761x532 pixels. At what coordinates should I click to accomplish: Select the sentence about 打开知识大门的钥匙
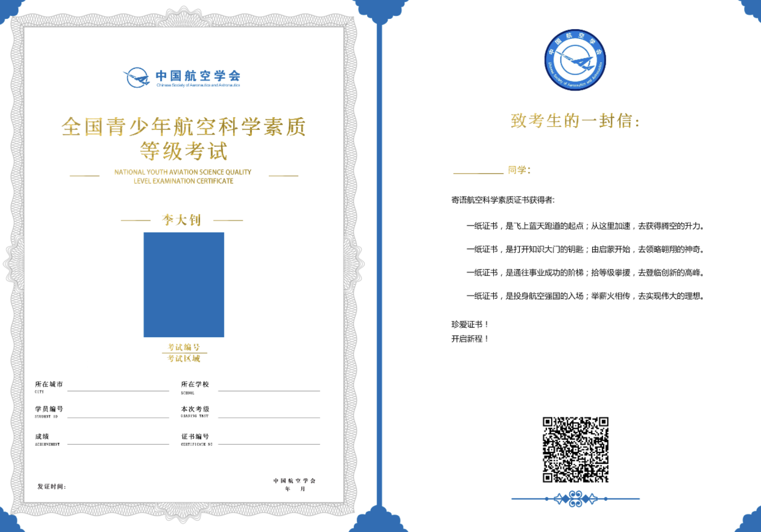pyautogui.click(x=585, y=249)
